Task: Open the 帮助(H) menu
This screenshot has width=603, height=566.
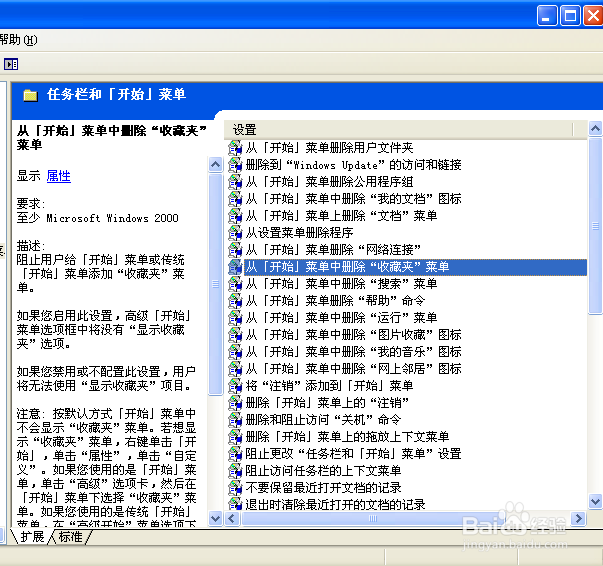Action: coord(18,40)
